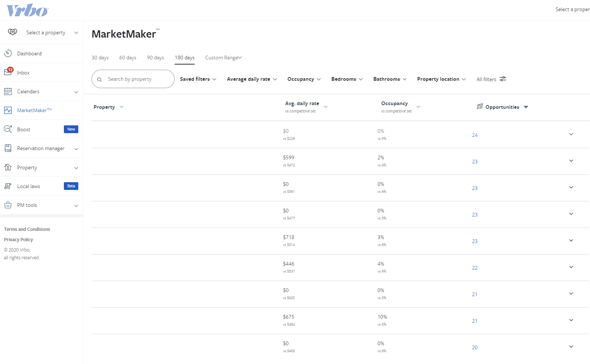The height and width of the screenshot is (364, 590).
Task: Click the Search by property field
Action: [133, 79]
